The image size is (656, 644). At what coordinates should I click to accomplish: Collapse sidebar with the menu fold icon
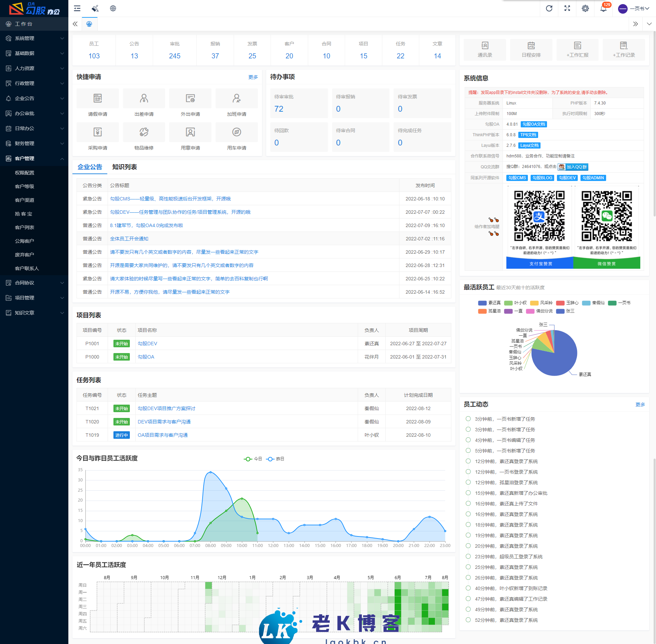[x=77, y=8]
